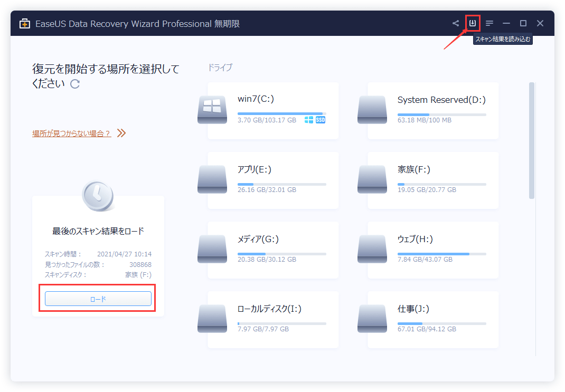The height and width of the screenshot is (392, 565).
Task: Click the load scan results icon
Action: click(473, 23)
